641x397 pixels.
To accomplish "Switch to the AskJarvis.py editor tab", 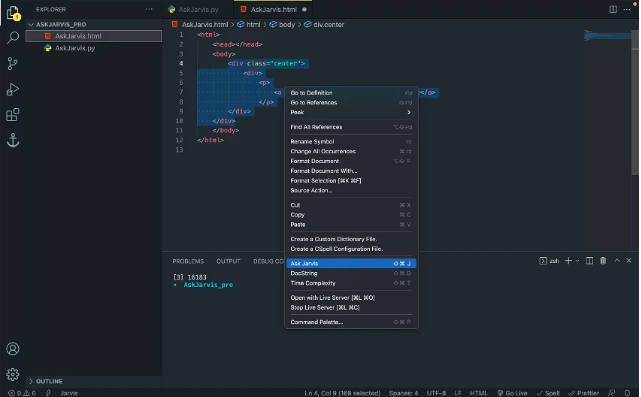I will (x=199, y=9).
